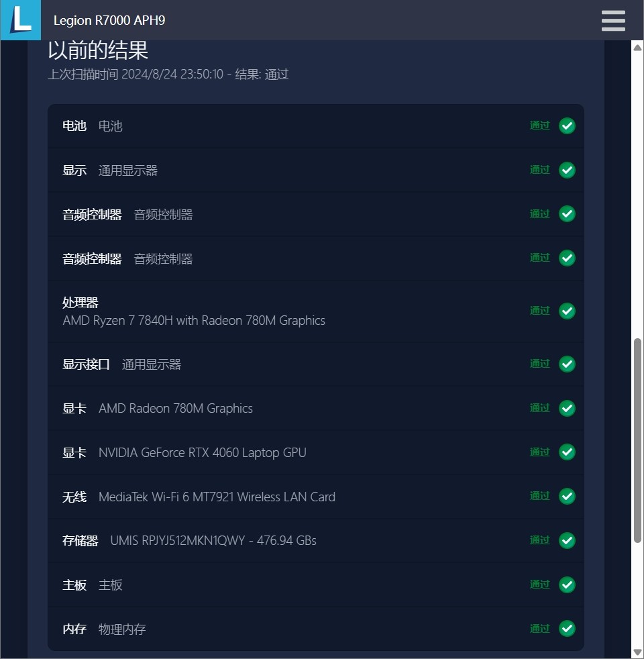
Task: Click the 无线 label
Action: click(x=74, y=497)
